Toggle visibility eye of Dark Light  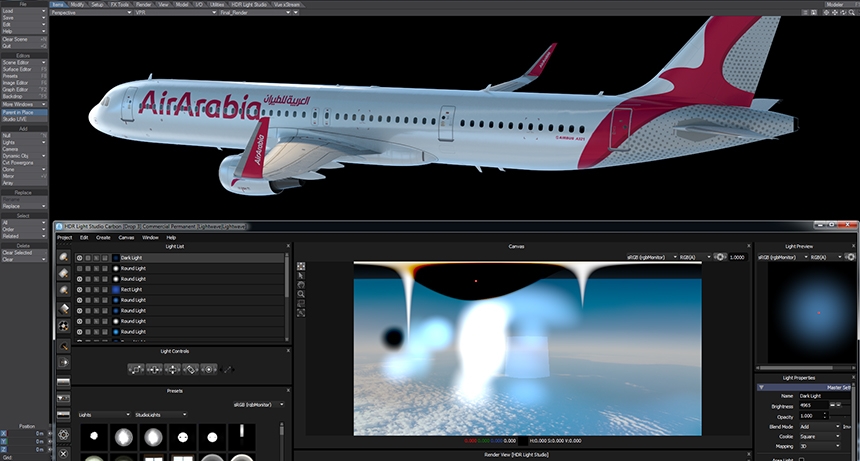[x=80, y=258]
